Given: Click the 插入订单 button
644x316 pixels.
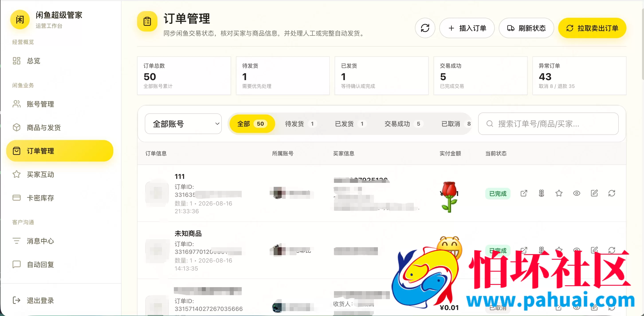Looking at the screenshot, I should 467,28.
